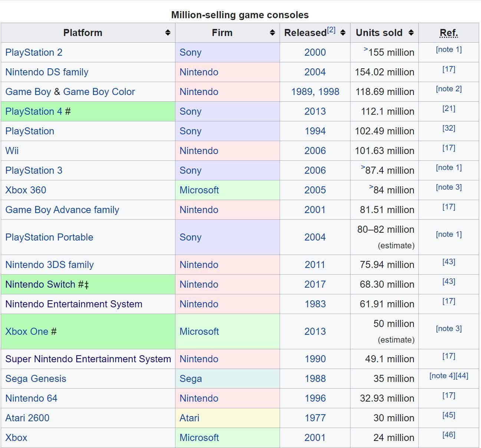Open Microsoft firm link in Xbox One row
481x448 pixels.
click(199, 331)
